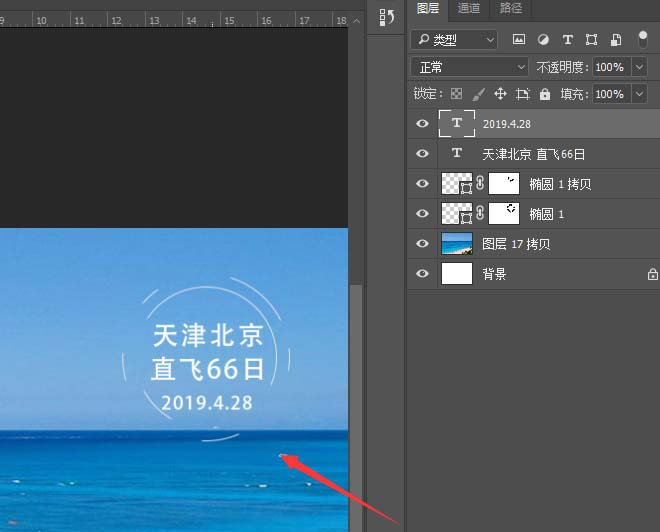Hide the 椭圆 1 拷贝 layer
Screen dimensions: 660x532
(422, 184)
